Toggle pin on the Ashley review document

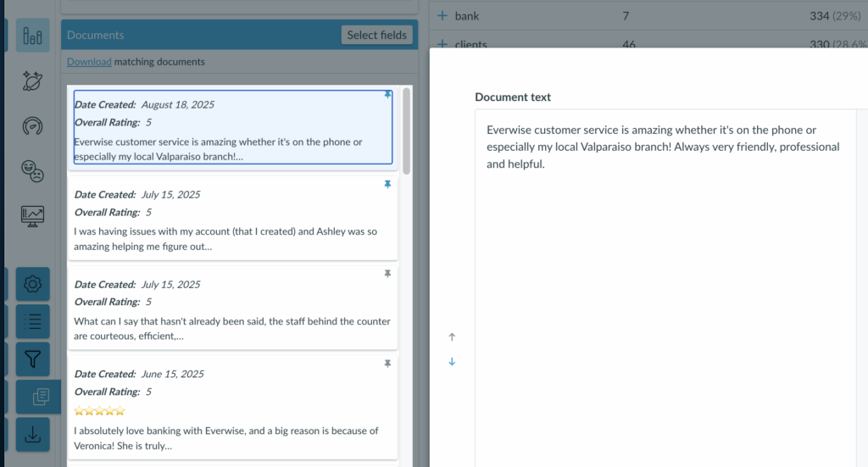point(387,184)
